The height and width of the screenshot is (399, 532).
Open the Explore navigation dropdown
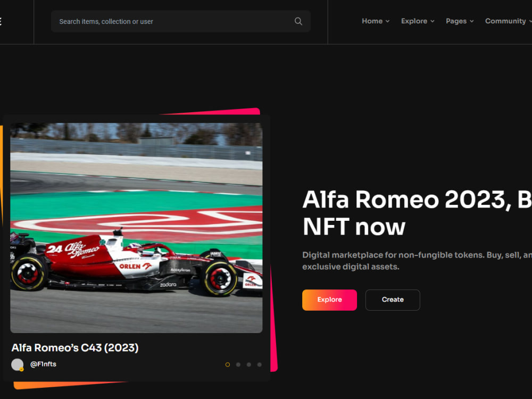[x=432, y=21]
